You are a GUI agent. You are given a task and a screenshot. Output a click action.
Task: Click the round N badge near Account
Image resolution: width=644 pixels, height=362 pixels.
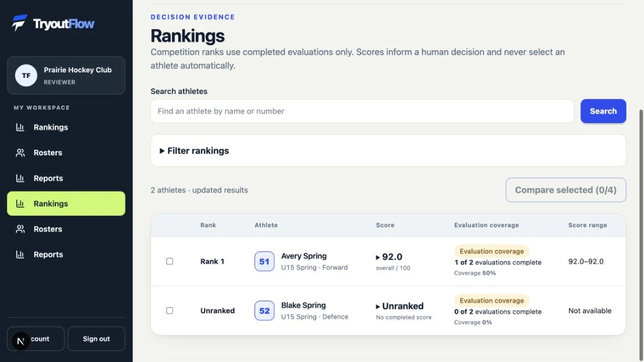click(20, 341)
